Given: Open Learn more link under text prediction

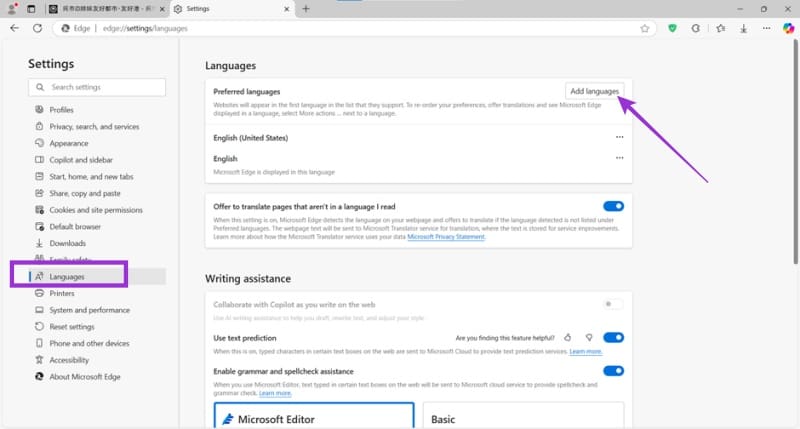Looking at the screenshot, I should pyautogui.click(x=586, y=351).
